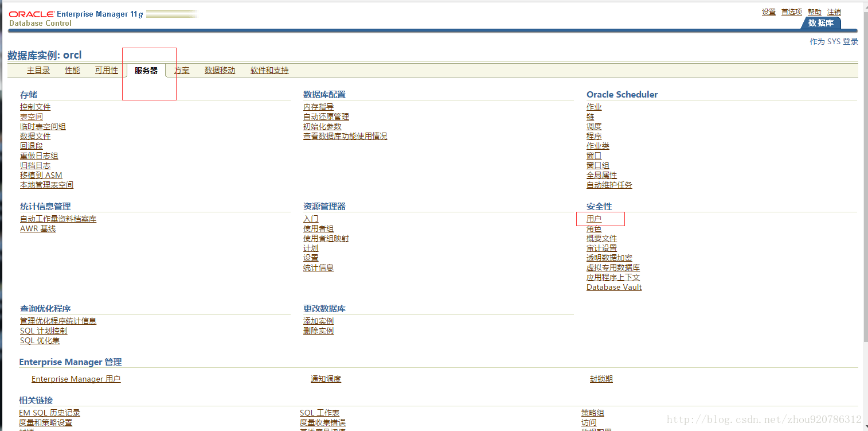Open the 使用者组 link
Image resolution: width=868 pixels, height=431 pixels.
319,229
